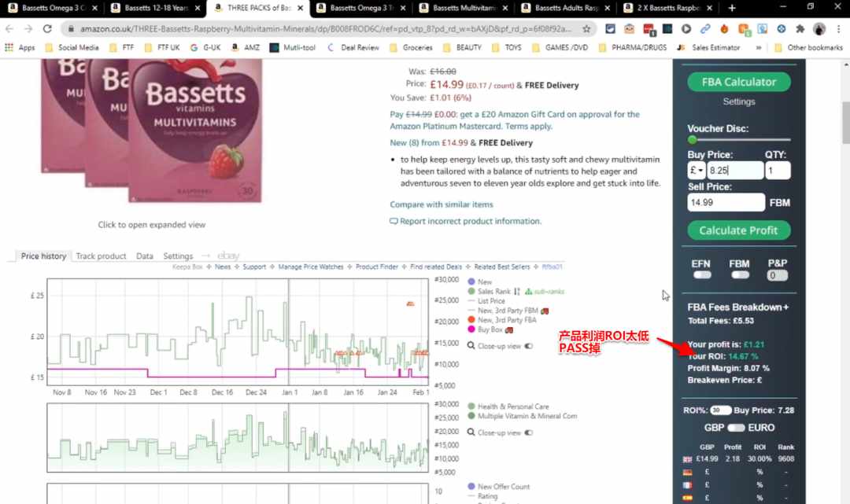
Task: Open a new browser tab
Action: [x=732, y=8]
